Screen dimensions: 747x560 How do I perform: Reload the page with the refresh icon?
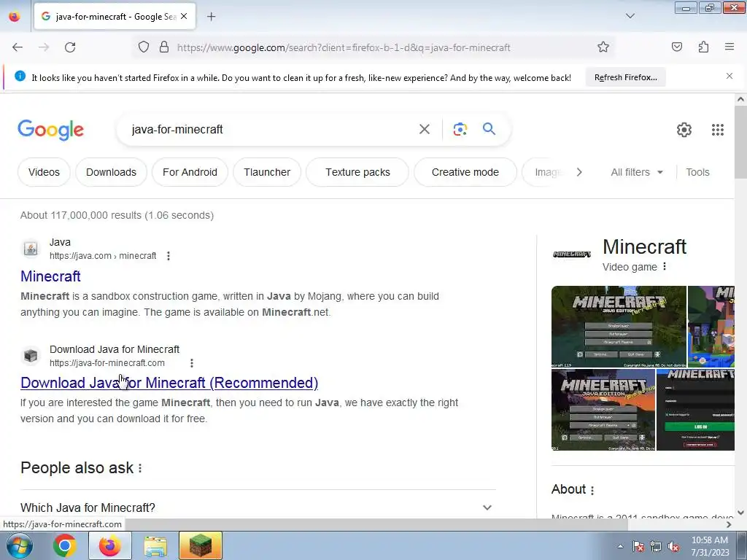click(x=70, y=47)
